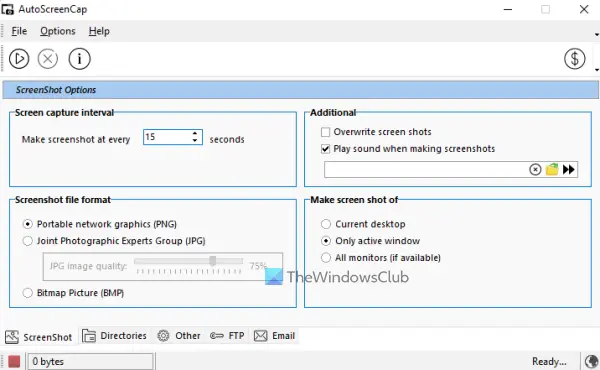Image resolution: width=600 pixels, height=370 pixels.
Task: Play the test sound with the fast-forward icon
Action: click(569, 170)
